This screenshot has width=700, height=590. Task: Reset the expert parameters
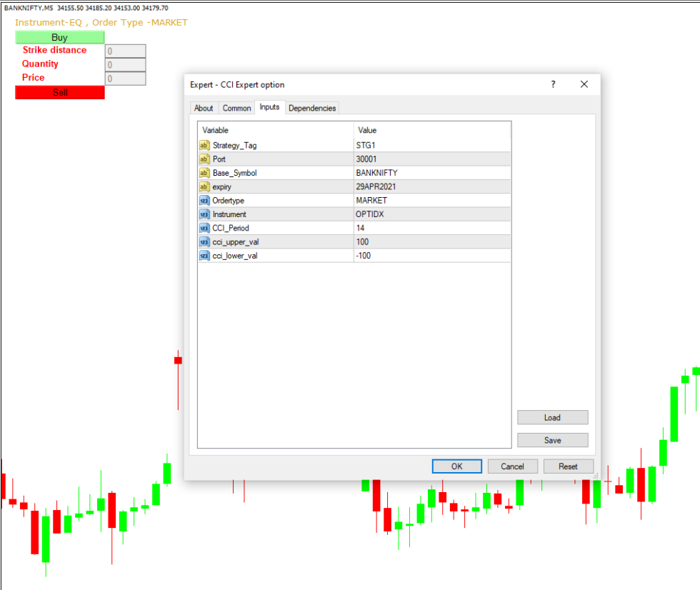tap(568, 466)
